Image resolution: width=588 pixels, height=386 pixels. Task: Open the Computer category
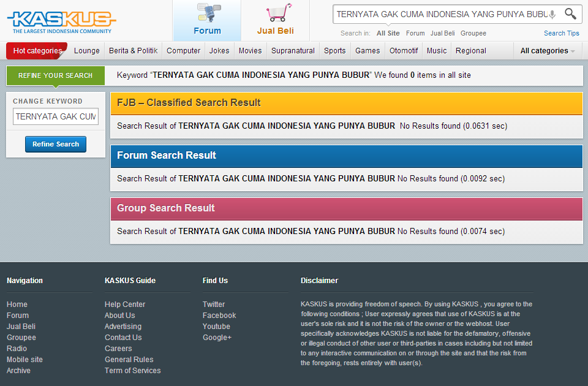[183, 51]
